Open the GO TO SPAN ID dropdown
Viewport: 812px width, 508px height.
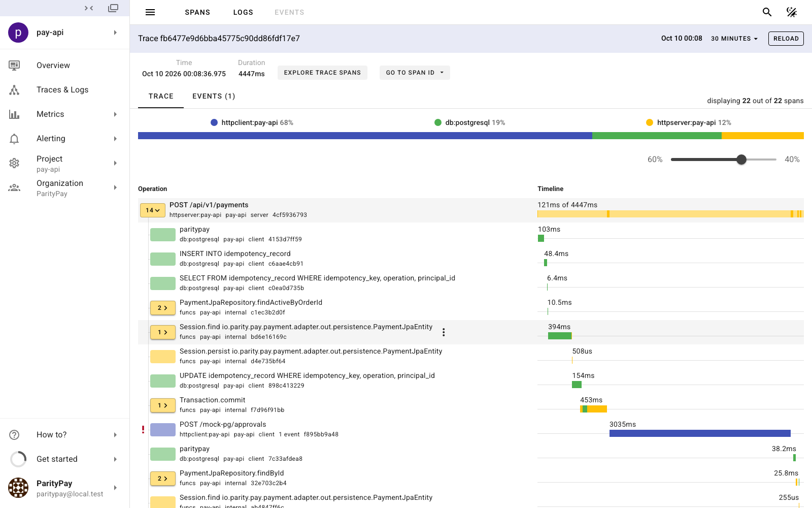point(415,73)
